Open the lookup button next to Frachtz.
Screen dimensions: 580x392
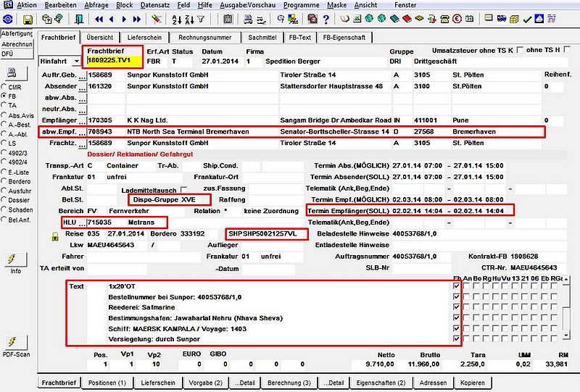click(x=83, y=144)
